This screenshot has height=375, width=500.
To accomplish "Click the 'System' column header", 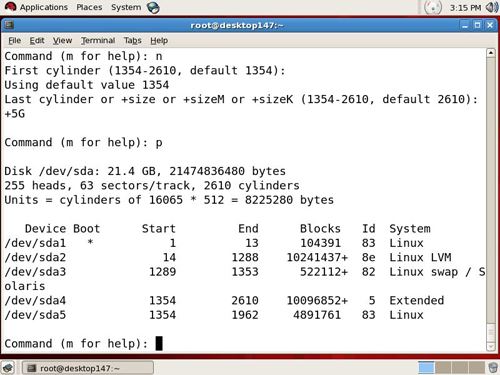I will (410, 229).
